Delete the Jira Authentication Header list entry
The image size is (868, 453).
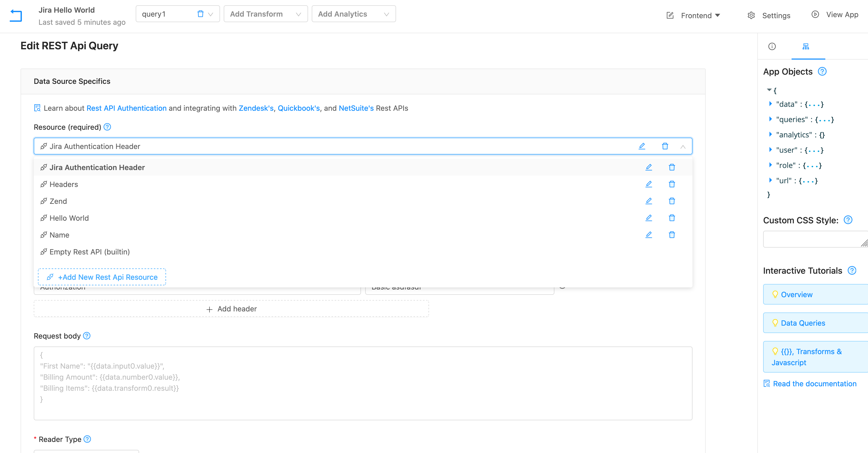[672, 167]
